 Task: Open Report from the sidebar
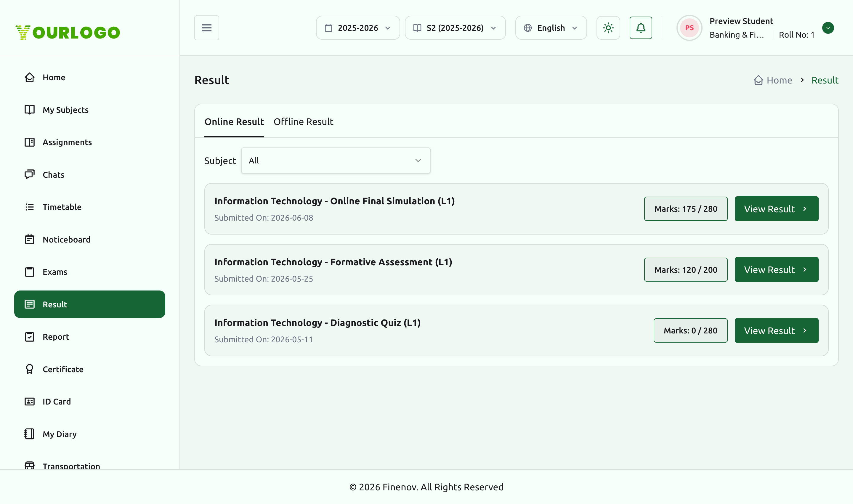90,337
